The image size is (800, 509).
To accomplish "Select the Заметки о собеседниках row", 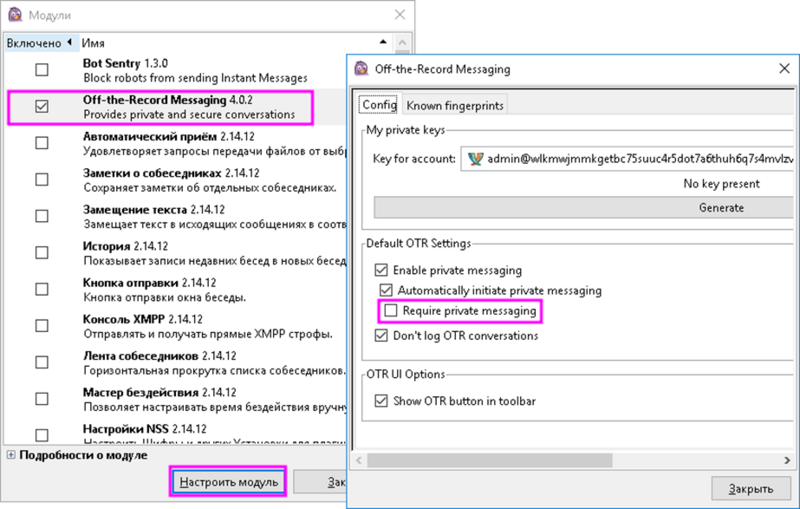I will pos(174,181).
